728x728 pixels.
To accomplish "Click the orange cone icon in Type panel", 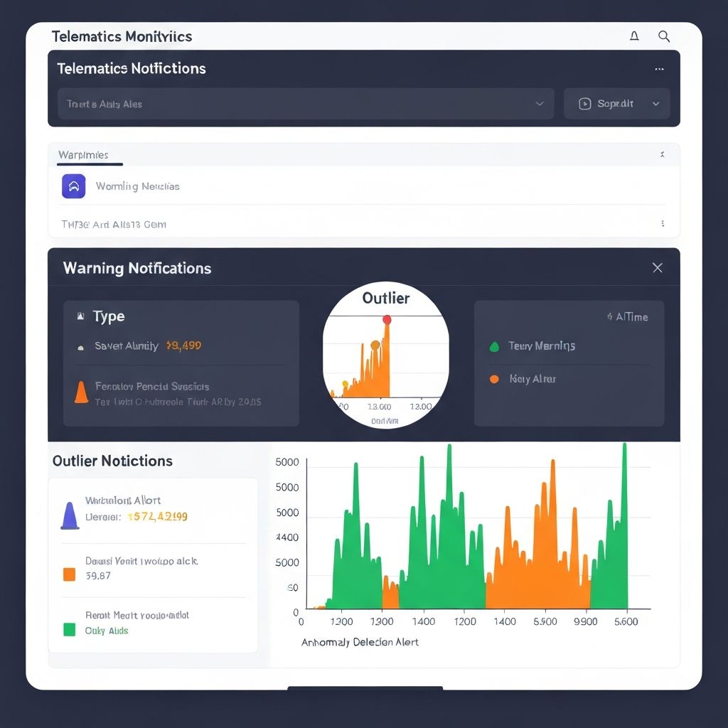I will (x=81, y=392).
